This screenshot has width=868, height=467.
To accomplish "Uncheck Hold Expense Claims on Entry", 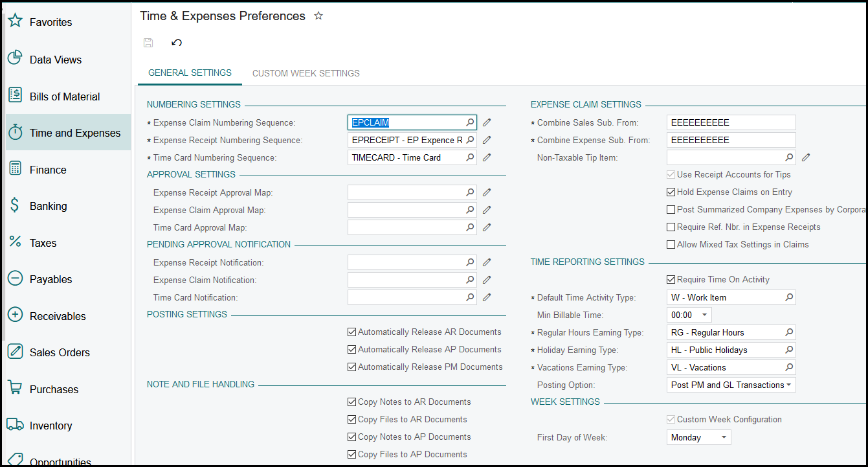I will [671, 192].
